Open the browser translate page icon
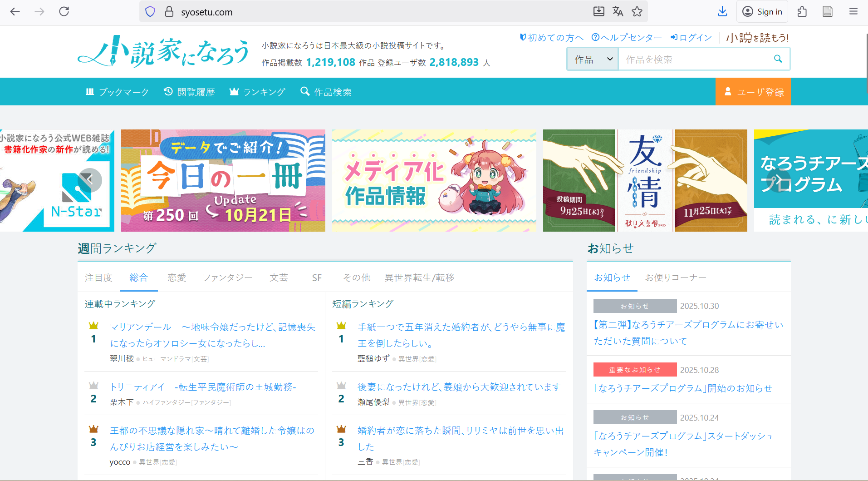Screen dimensions: 868x481 (618, 12)
